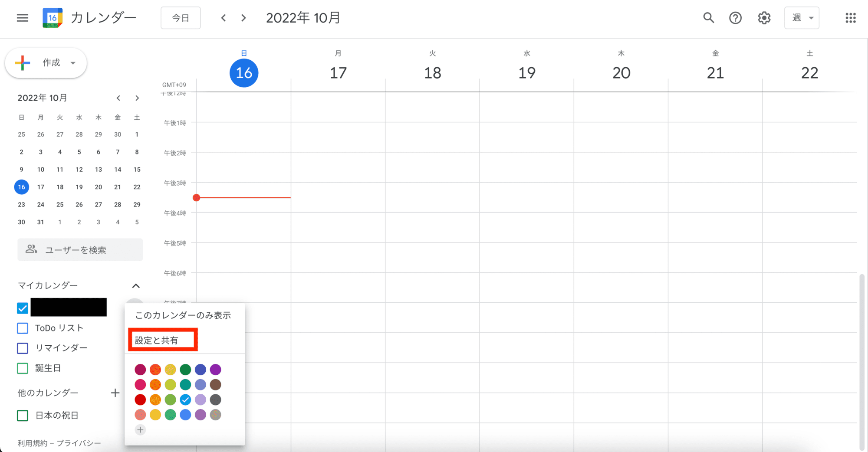The height and width of the screenshot is (452, 868).
Task: Click the ユーザーを検索 search field
Action: click(80, 250)
